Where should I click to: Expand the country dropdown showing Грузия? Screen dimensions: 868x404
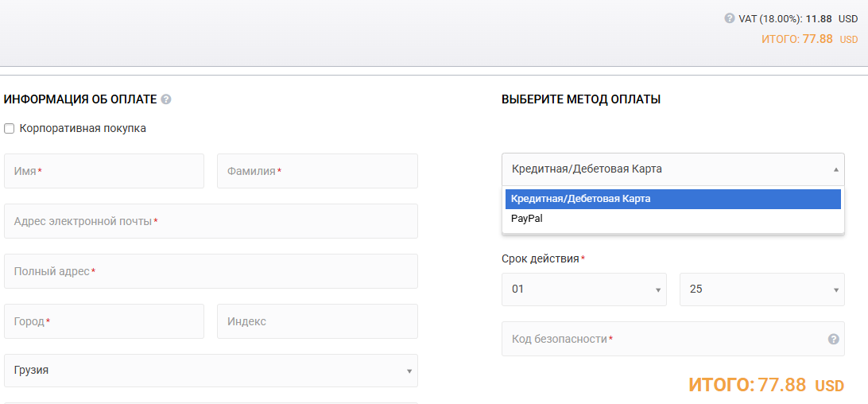(211, 371)
